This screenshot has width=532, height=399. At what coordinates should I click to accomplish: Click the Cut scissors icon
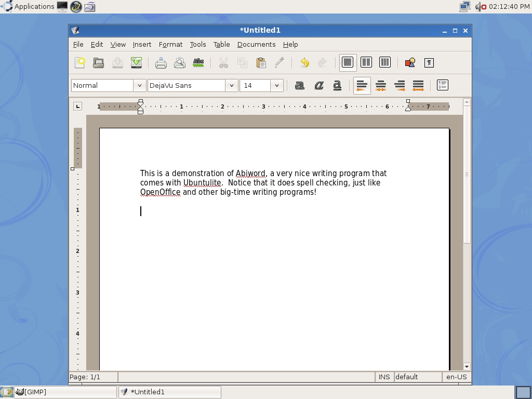click(223, 63)
